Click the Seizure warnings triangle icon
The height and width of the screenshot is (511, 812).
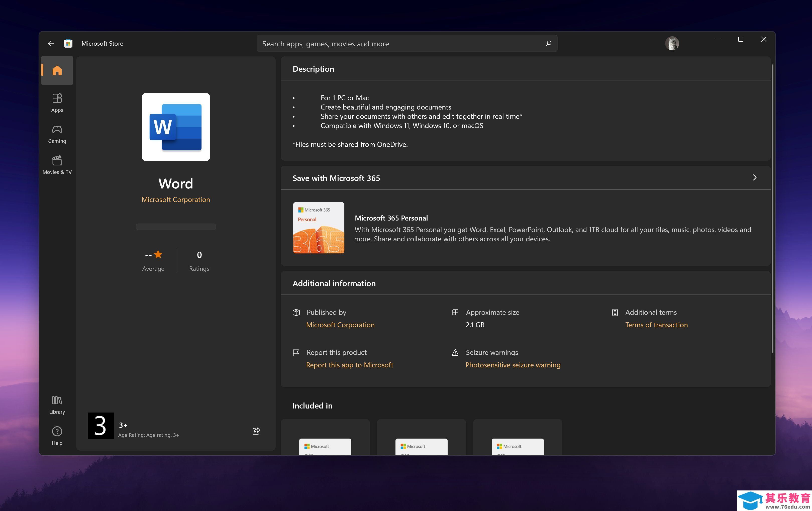pos(455,352)
